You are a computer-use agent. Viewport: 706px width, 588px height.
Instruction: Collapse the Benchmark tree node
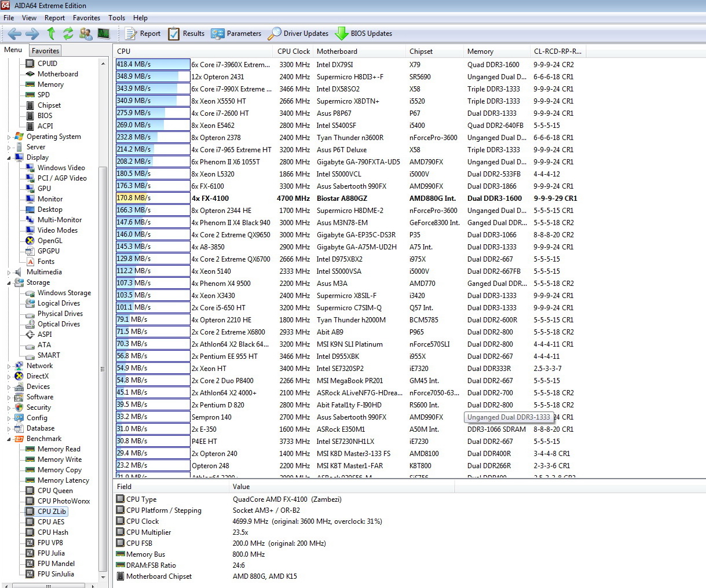(x=9, y=439)
